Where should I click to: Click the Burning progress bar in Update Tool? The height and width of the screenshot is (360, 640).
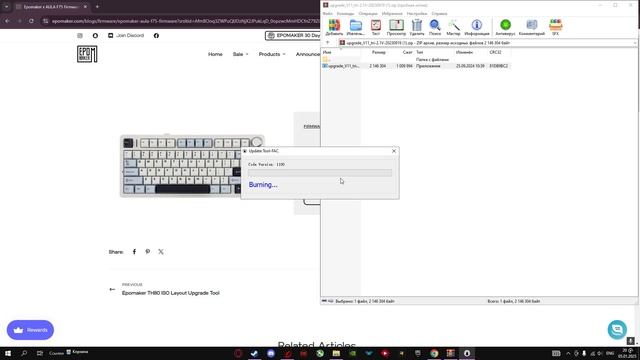click(x=320, y=173)
